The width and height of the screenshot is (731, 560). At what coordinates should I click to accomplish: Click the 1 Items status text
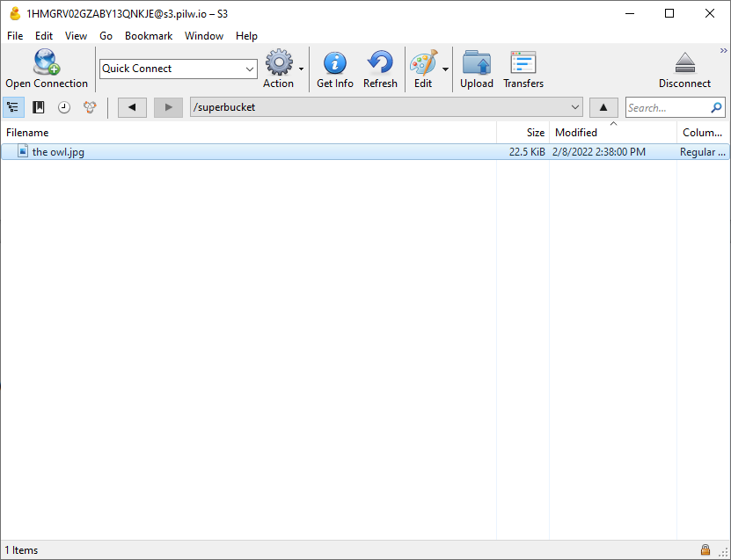21,550
